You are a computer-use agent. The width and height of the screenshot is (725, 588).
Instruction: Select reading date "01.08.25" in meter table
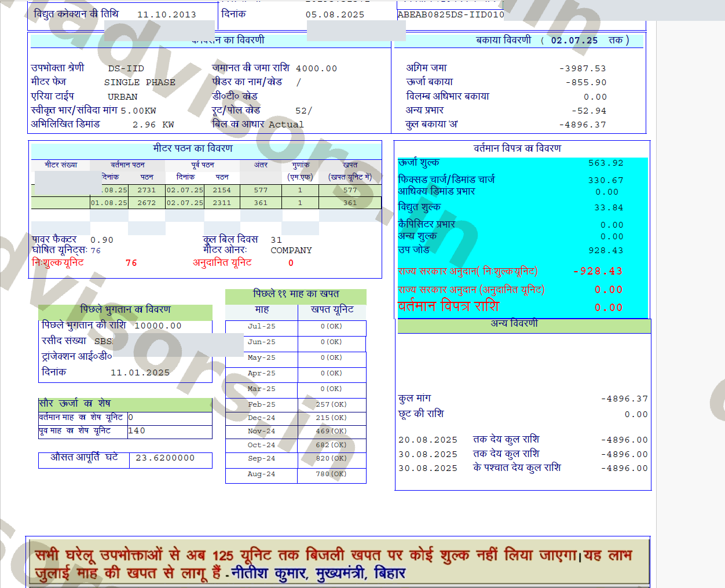point(109,203)
